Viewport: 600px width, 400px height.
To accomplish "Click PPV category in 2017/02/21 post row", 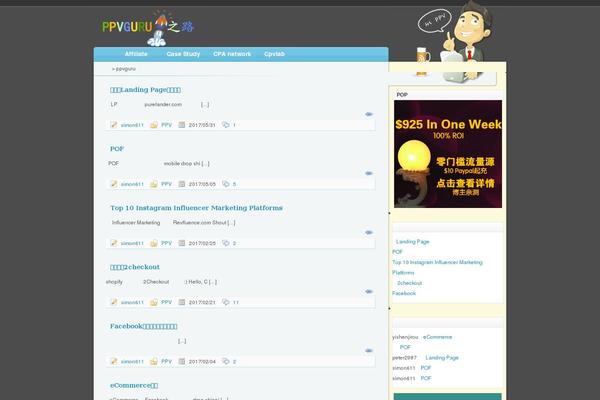I will 166,302.
